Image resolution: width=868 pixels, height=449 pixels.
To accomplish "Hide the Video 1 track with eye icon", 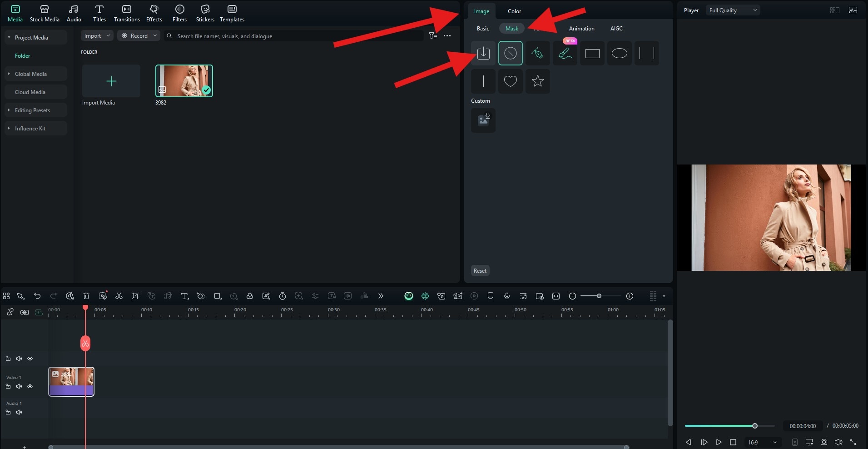I will click(30, 386).
